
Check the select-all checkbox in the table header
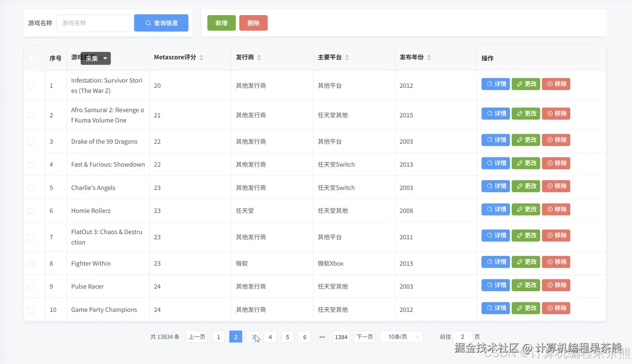click(31, 58)
